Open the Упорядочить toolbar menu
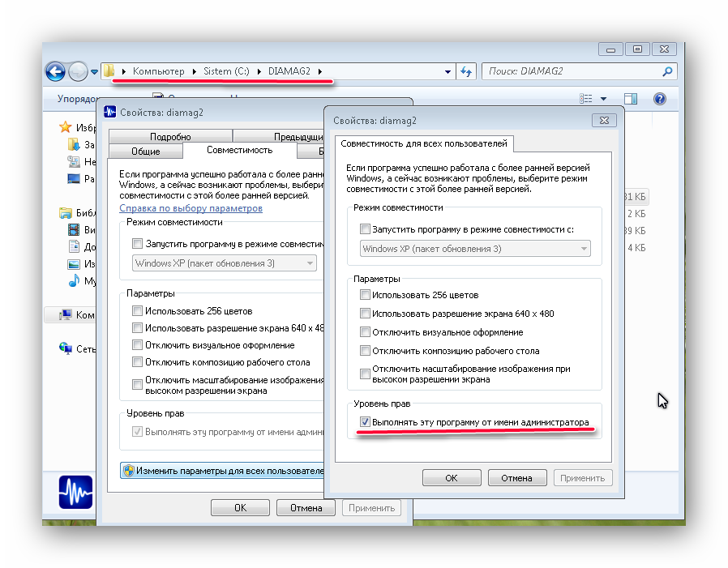 click(76, 99)
